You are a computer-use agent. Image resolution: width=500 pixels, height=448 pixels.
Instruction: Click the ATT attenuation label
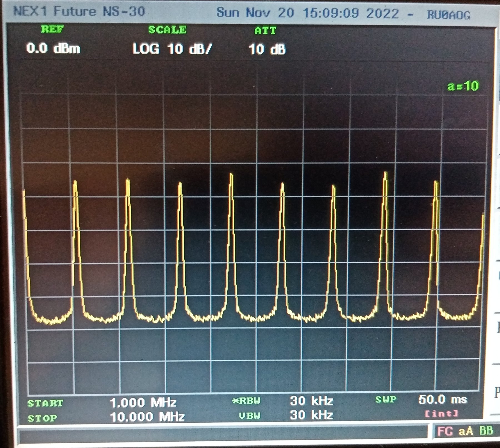pos(265,31)
